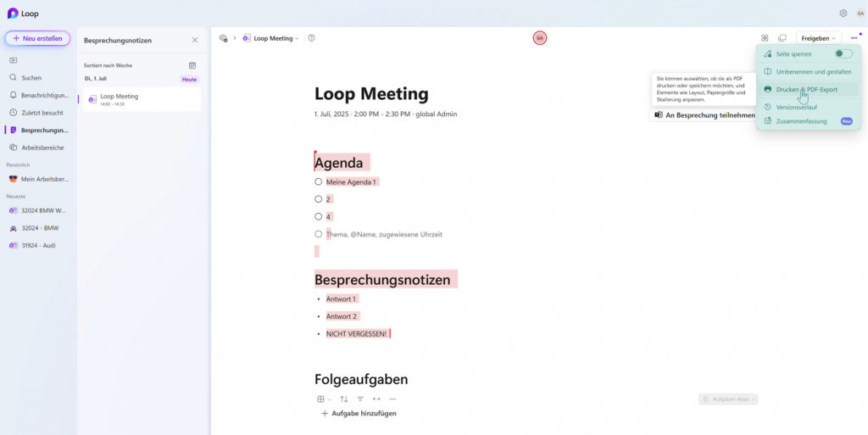868x435 pixels.
Task: Open the Aufgaben-Apps dropdown
Action: pos(728,399)
